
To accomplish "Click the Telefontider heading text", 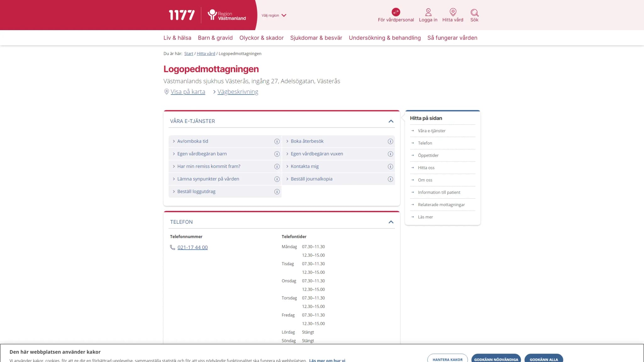I will coord(294,237).
